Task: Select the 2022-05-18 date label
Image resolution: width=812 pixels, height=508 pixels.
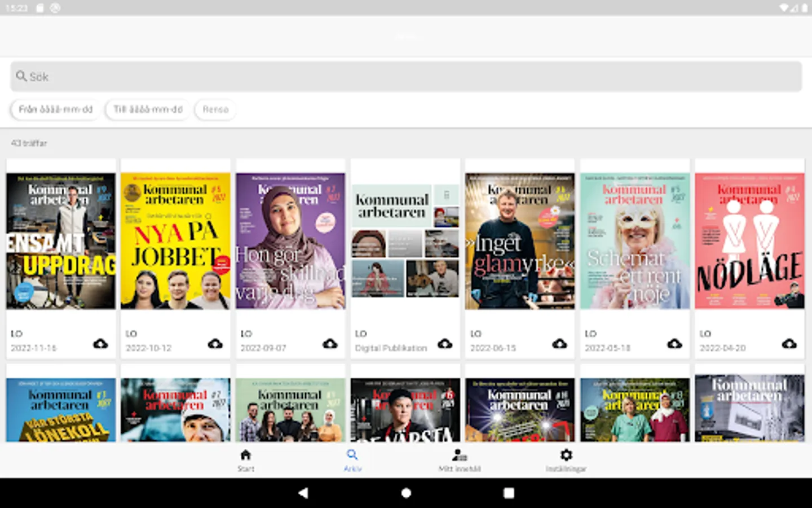Action: pyautogui.click(x=608, y=348)
